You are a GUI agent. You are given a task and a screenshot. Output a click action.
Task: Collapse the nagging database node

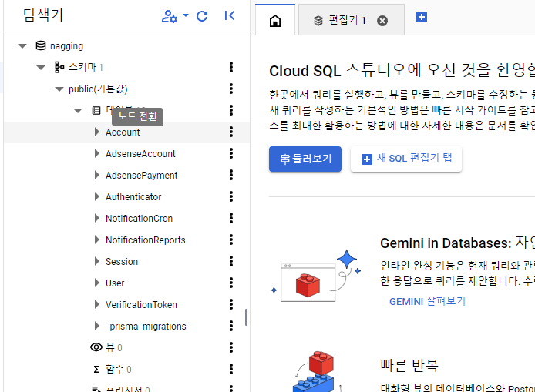pyautogui.click(x=22, y=46)
